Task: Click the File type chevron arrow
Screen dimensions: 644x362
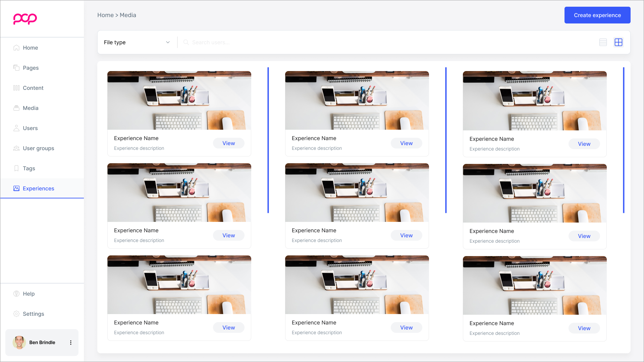Action: [x=168, y=42]
